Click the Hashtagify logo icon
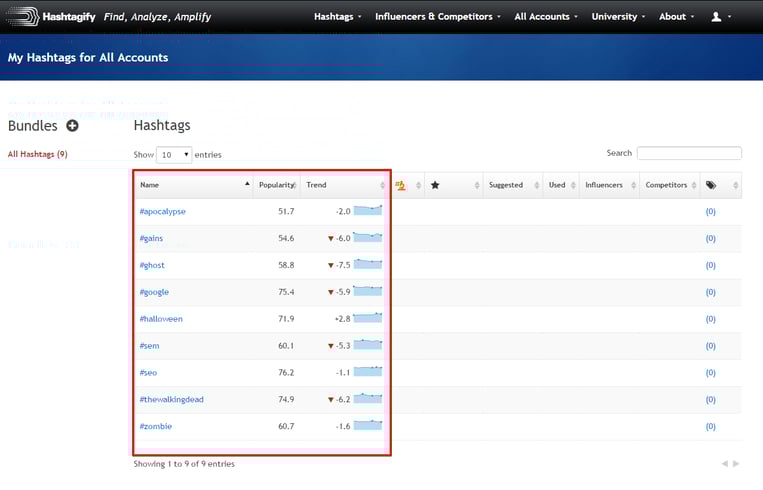 pos(22,17)
